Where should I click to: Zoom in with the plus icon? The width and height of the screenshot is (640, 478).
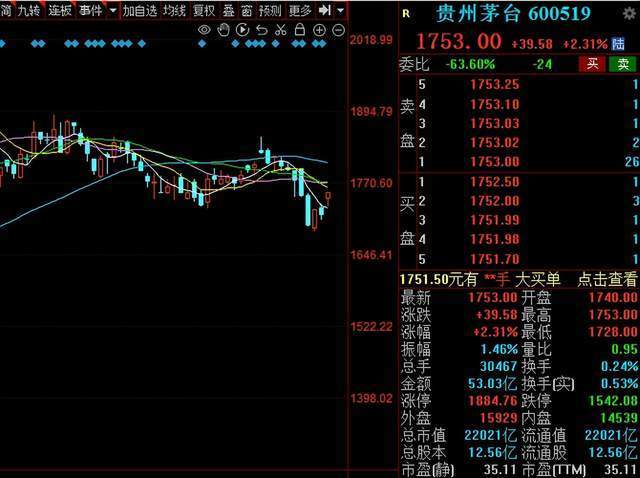pos(319,30)
